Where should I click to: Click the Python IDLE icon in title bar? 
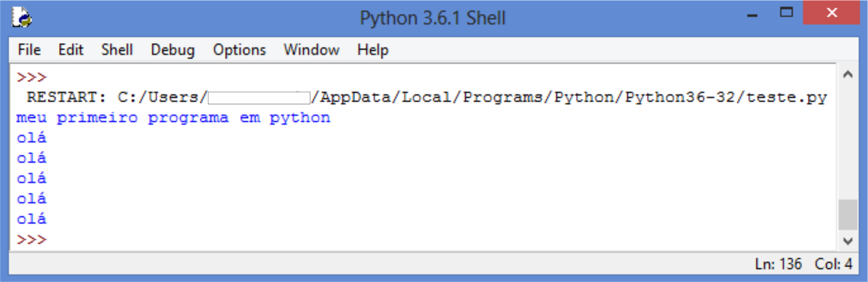(22, 17)
